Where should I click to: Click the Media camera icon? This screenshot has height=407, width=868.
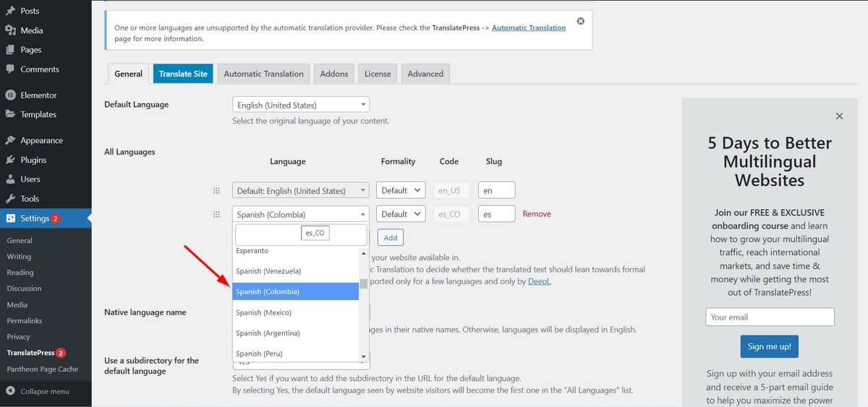10,30
